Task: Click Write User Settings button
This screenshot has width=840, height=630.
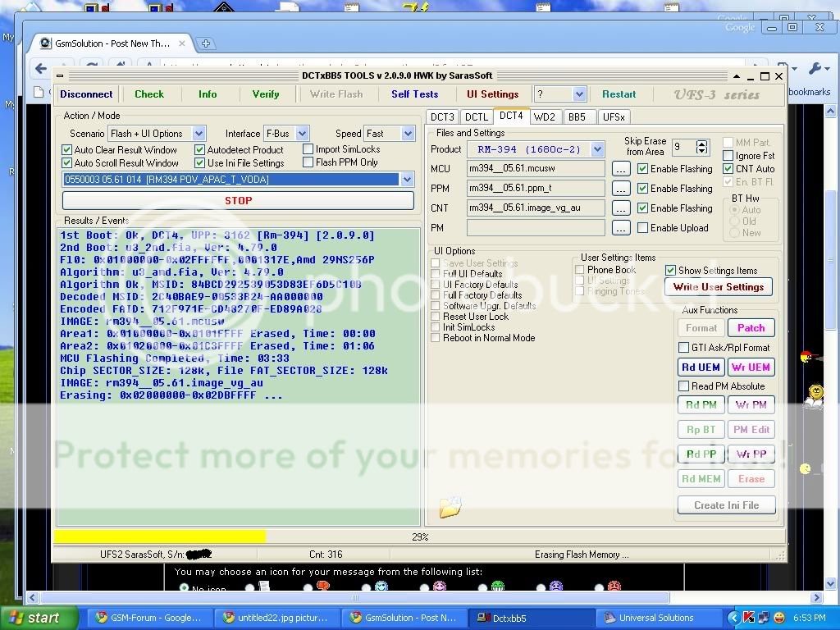Action: click(719, 287)
